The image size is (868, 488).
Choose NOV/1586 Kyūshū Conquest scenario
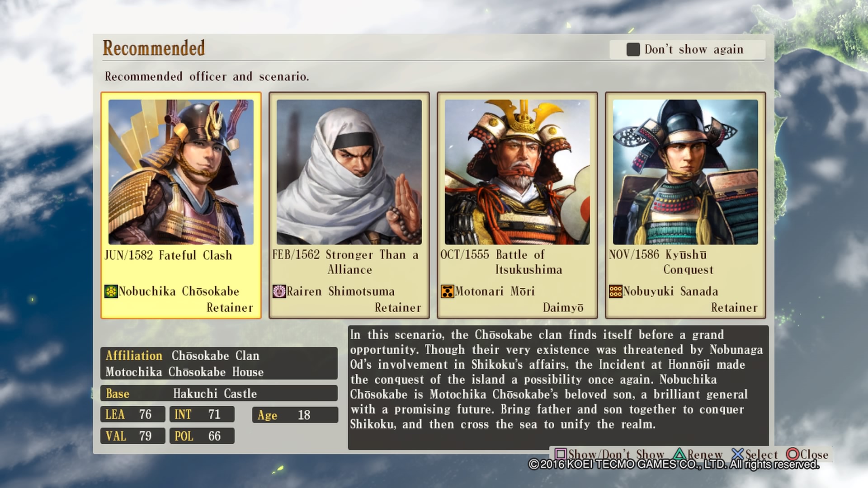click(661, 262)
